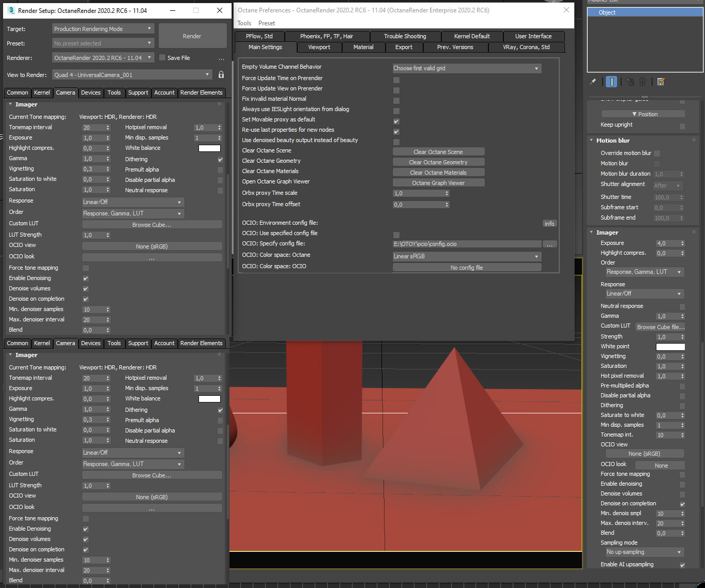The image size is (705, 588).
Task: Click the Remove Modifier trash icon
Action: coord(642,82)
